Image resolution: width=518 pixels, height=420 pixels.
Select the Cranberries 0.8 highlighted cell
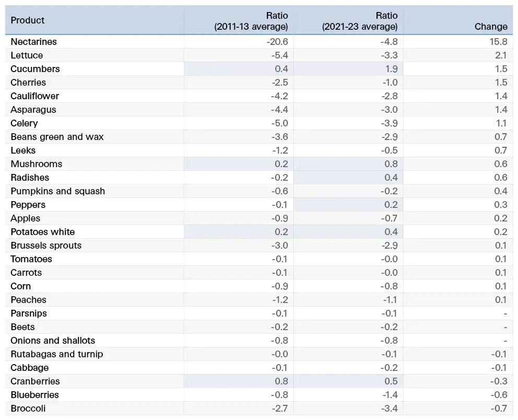pyautogui.click(x=239, y=381)
